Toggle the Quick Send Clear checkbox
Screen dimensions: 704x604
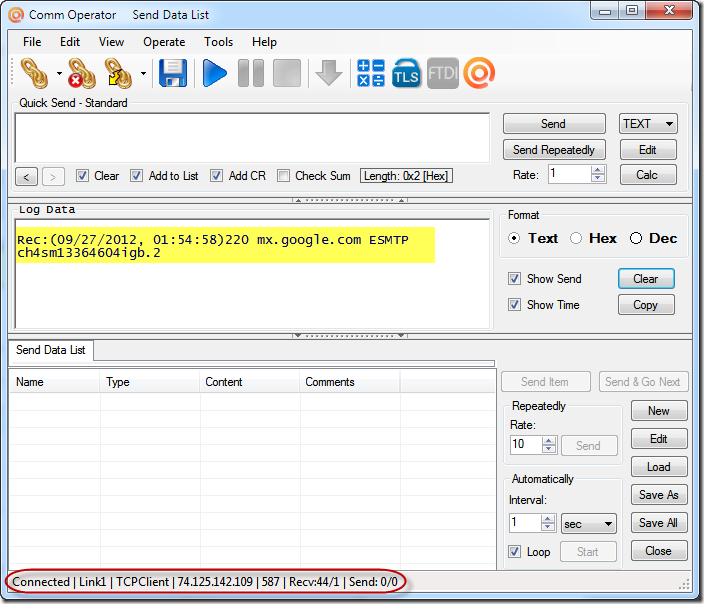click(82, 176)
